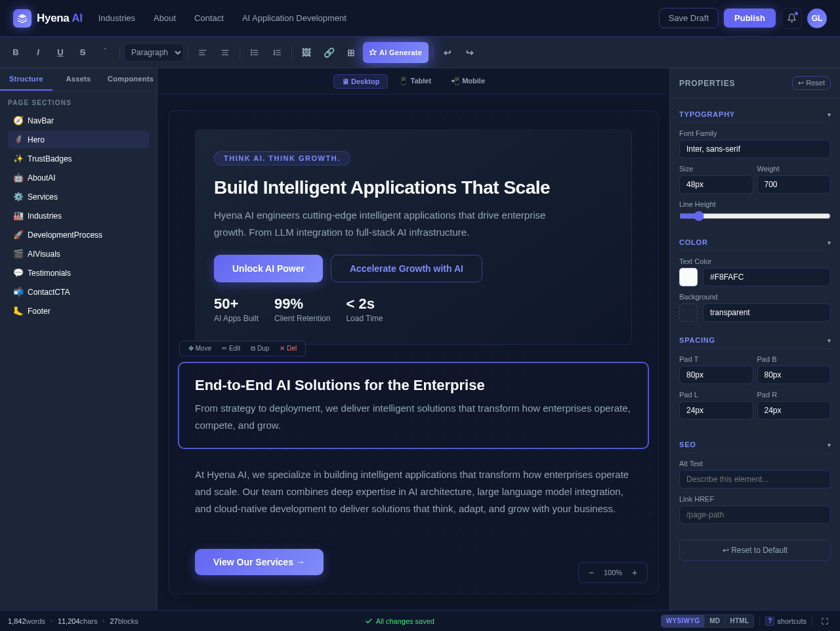Toggle strikethrough formatting
840x631 pixels.
coord(83,53)
